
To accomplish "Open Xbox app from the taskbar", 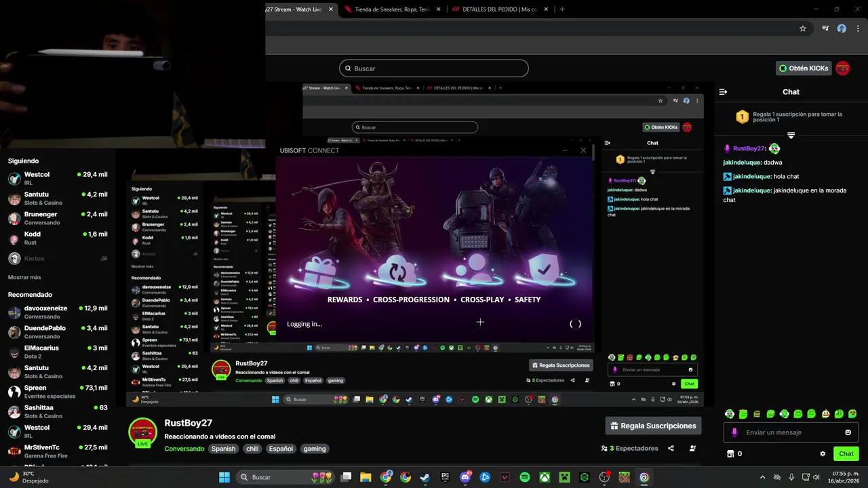I will point(545,477).
